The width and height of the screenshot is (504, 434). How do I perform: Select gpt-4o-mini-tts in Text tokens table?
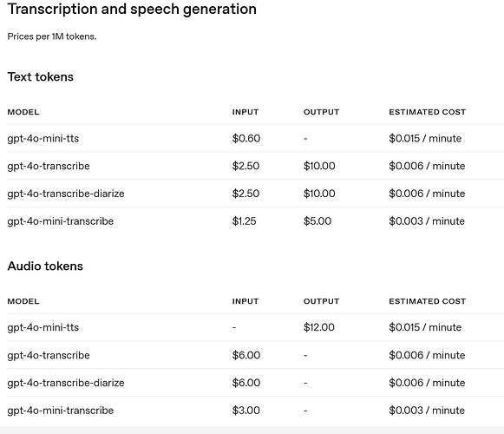(43, 139)
